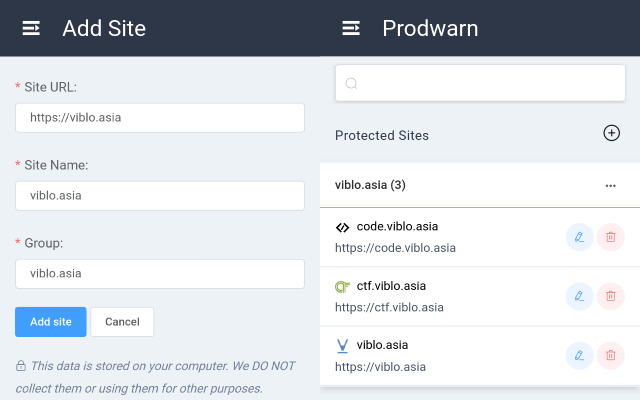Edit the ctf.viblo.asia site entry
Screen dimensions: 640x400
click(579, 296)
